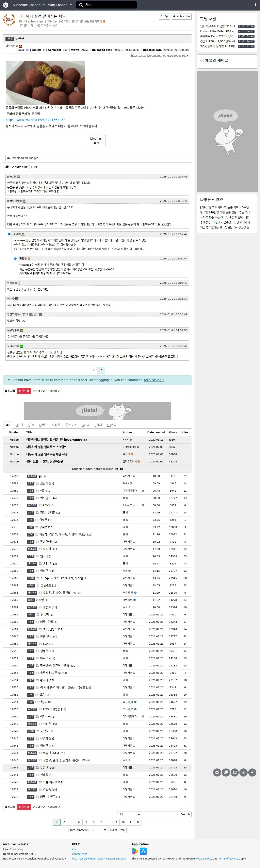The image size is (260, 868).
Task: Click the Go to Time button
Action: pyautogui.click(x=117, y=830)
